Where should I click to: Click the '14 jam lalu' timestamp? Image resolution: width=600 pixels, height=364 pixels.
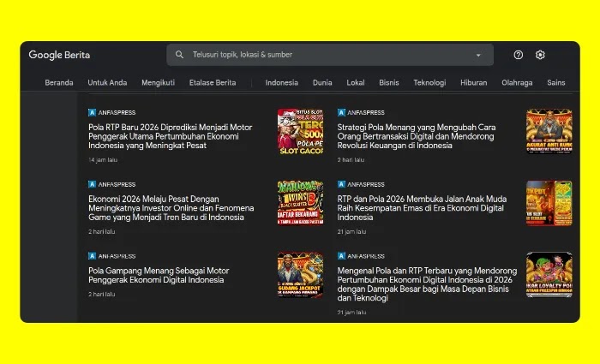(x=103, y=160)
